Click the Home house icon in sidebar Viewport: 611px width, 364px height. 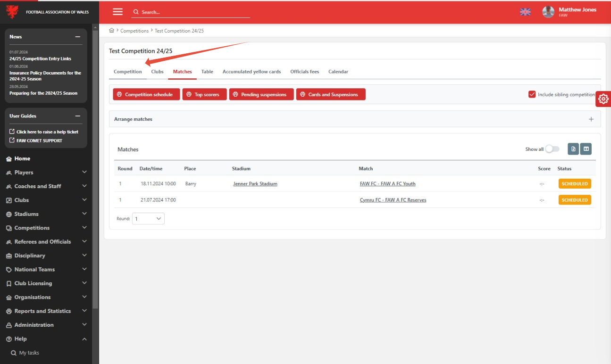point(9,159)
